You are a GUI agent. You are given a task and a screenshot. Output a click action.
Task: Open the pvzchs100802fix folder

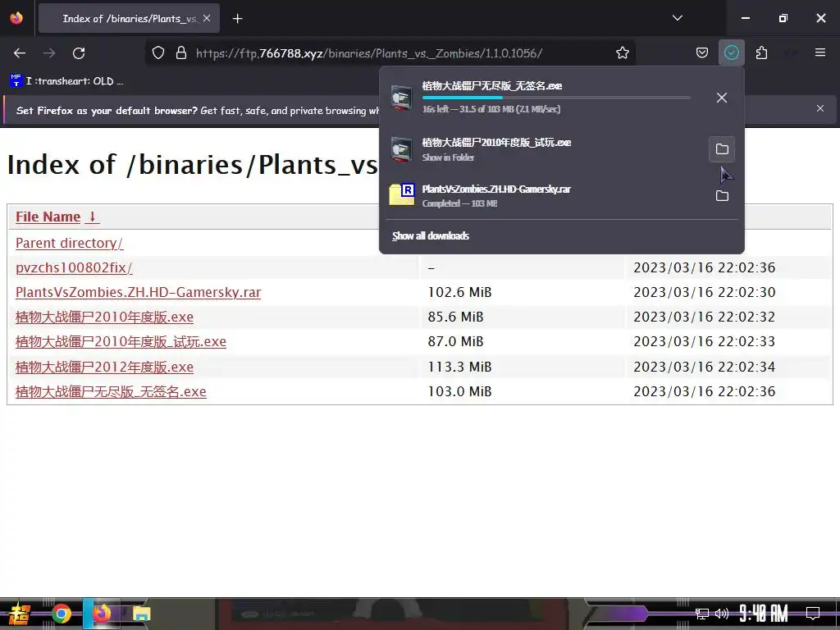(x=74, y=268)
